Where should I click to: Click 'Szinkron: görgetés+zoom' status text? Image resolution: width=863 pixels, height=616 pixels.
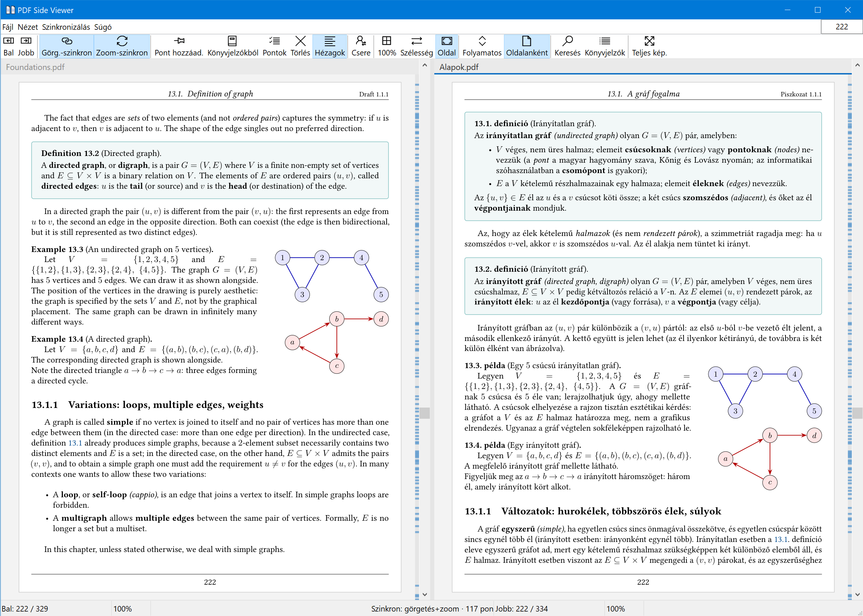point(415,609)
